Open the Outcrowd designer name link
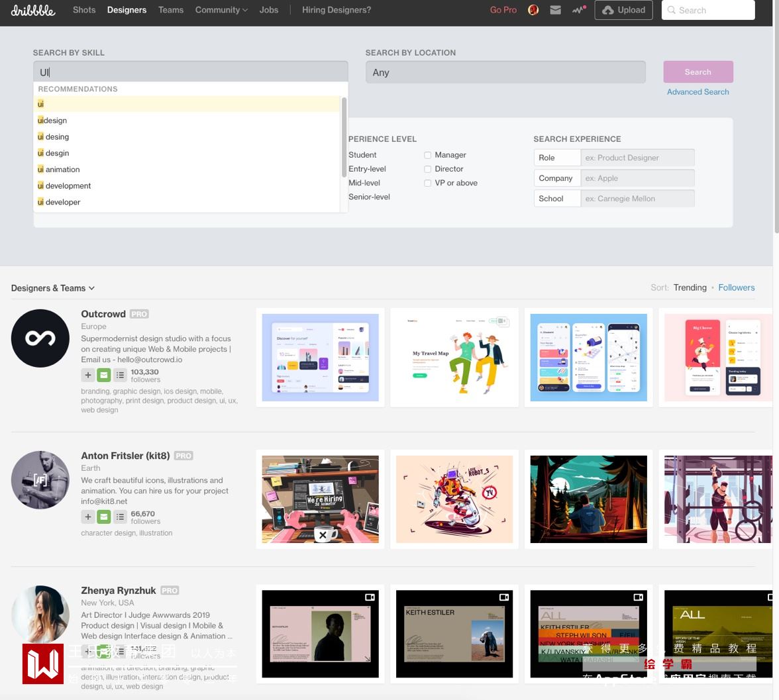 pyautogui.click(x=103, y=314)
